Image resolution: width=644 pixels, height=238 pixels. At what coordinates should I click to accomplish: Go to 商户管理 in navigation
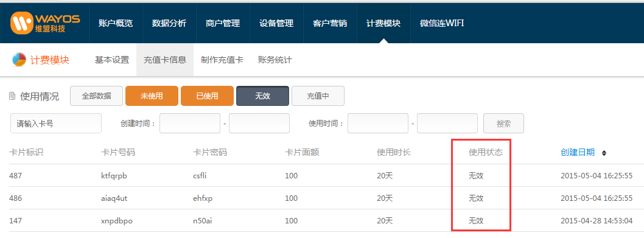point(223,23)
